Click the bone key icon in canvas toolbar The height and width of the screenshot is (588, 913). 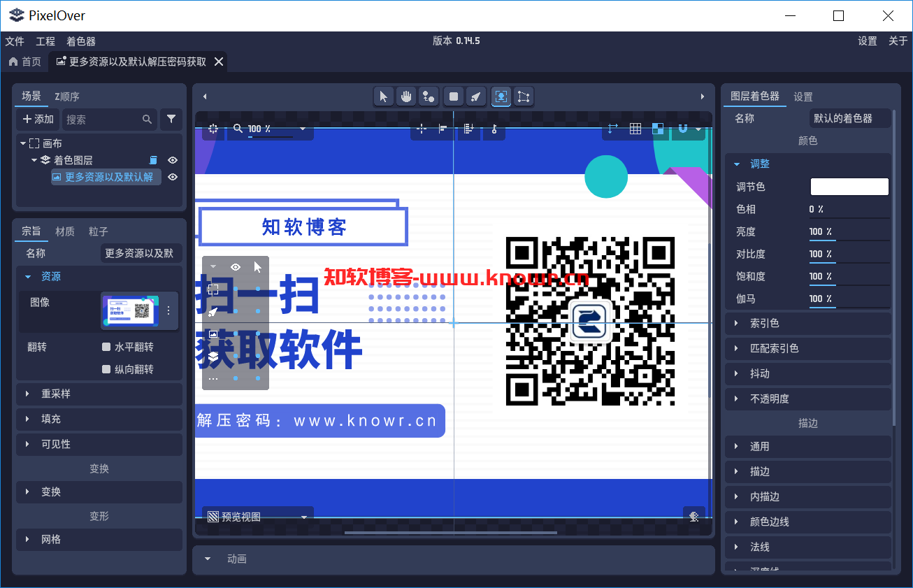494,129
